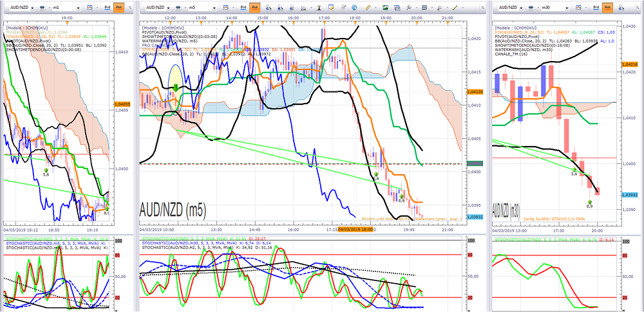
Task: Click the link-charts icon in m5 chart toolbar
Action: click(x=178, y=7)
